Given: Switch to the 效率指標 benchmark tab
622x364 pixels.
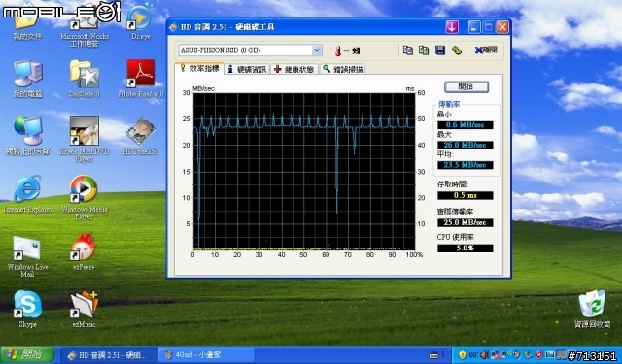Looking at the screenshot, I should (x=199, y=68).
